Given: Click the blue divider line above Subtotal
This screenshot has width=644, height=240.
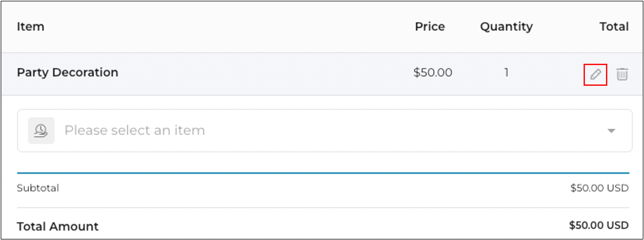Looking at the screenshot, I should coord(323,173).
